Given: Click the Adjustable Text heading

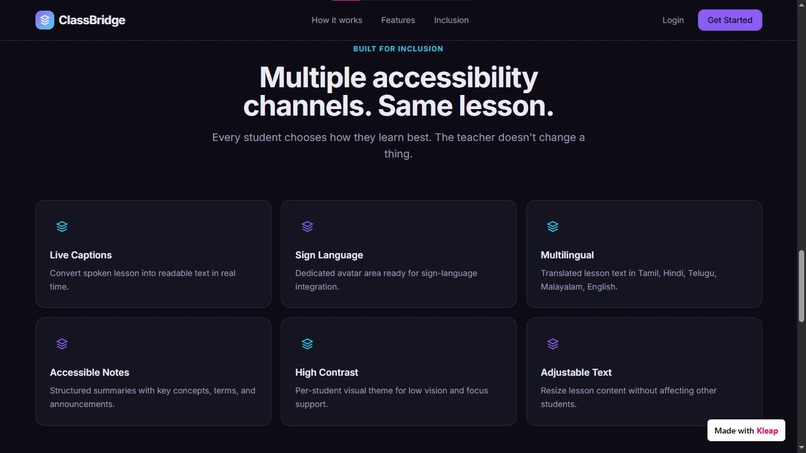Looking at the screenshot, I should pyautogui.click(x=576, y=372).
